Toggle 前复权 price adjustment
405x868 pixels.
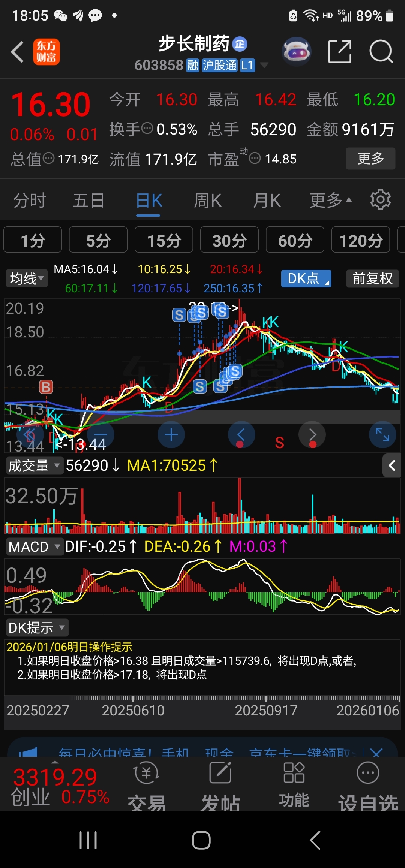pos(372,278)
